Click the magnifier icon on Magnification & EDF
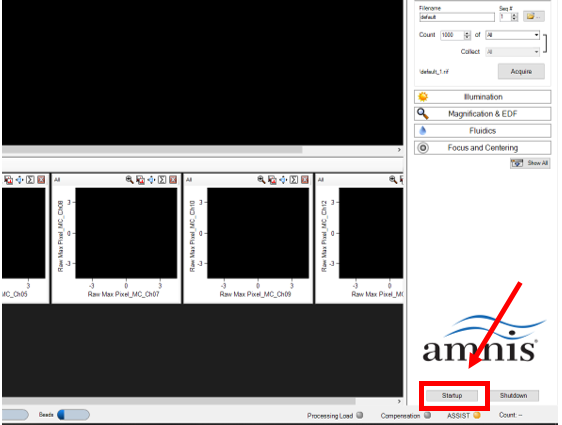This screenshot has height=425, width=562. click(x=423, y=114)
